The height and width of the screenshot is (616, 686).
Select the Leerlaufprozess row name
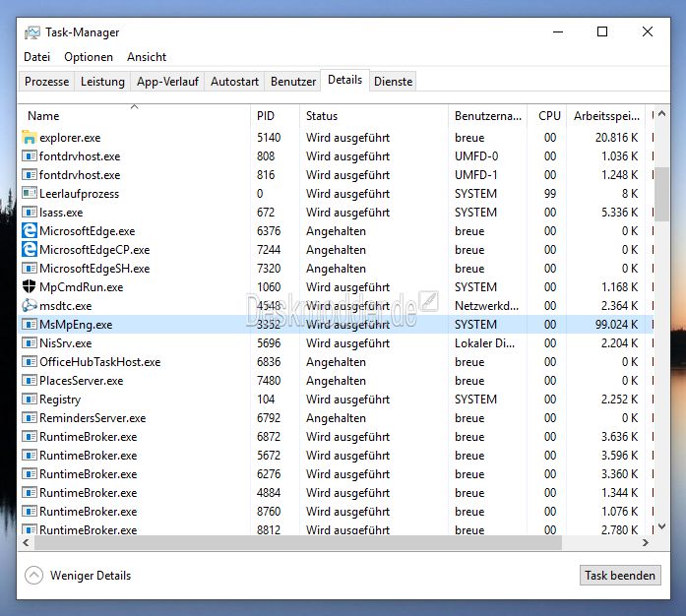click(79, 194)
